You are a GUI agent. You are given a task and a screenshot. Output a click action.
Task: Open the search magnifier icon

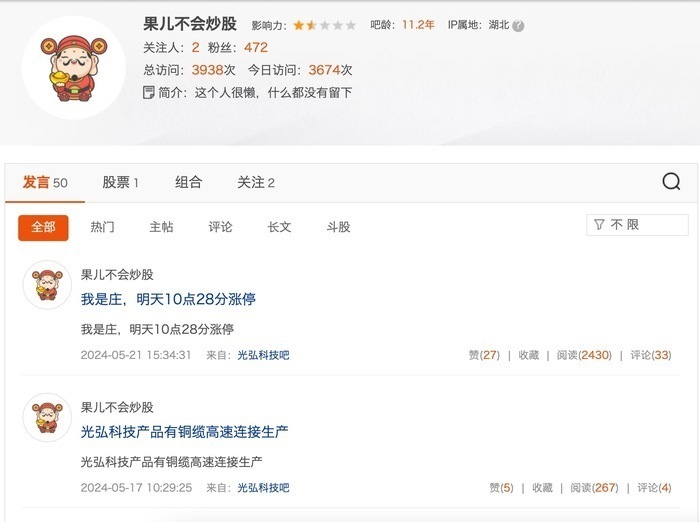click(x=671, y=181)
